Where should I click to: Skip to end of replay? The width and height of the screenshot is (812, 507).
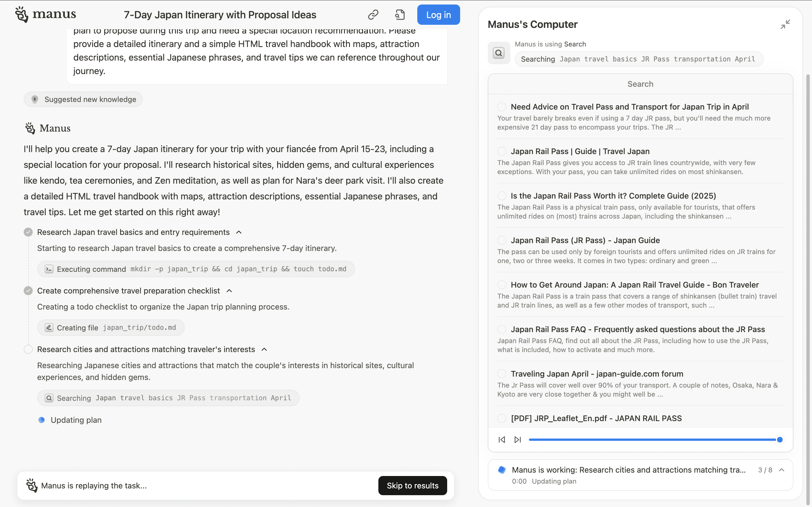[517, 440]
